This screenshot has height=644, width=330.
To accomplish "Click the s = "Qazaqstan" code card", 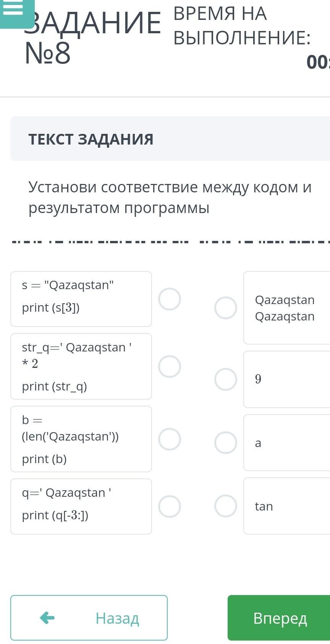I will pos(81,299).
